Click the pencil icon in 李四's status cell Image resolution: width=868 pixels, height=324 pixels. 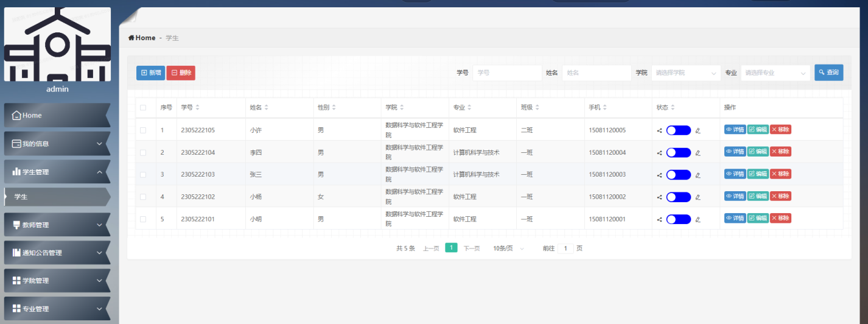click(698, 152)
